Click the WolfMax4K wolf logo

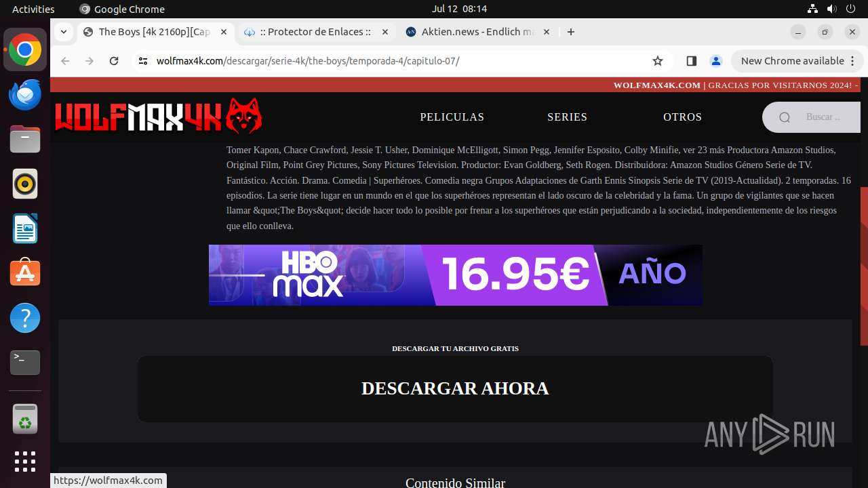point(159,117)
